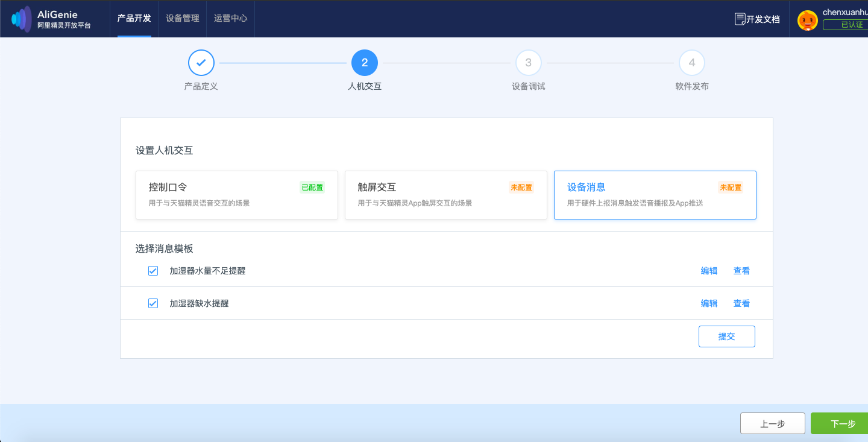868x442 pixels.
Task: Click the 人机交互 step label
Action: tap(365, 87)
